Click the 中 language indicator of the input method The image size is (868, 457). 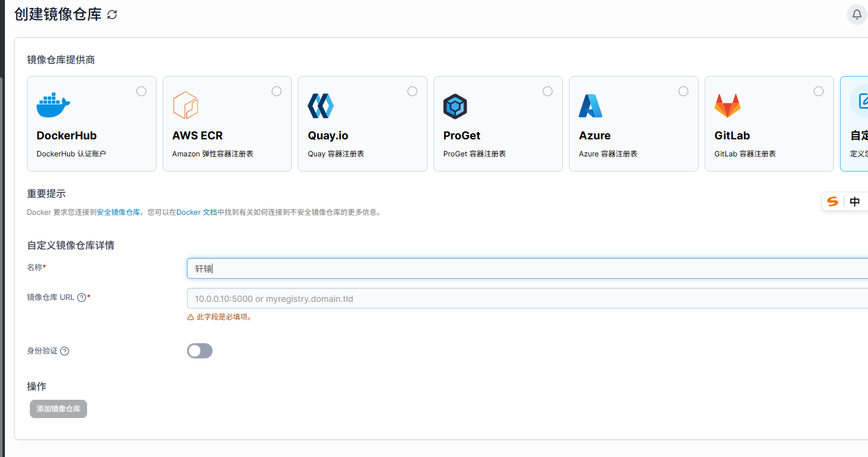pyautogui.click(x=855, y=201)
